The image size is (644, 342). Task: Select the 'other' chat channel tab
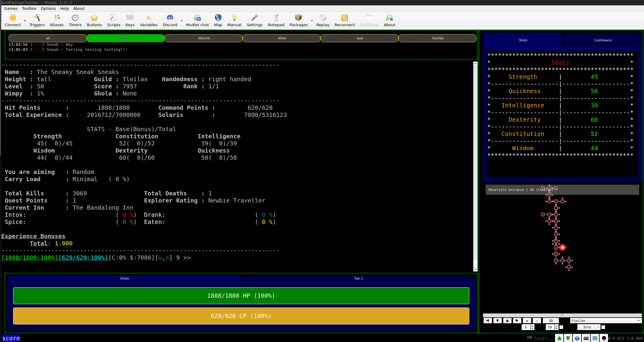[282, 38]
